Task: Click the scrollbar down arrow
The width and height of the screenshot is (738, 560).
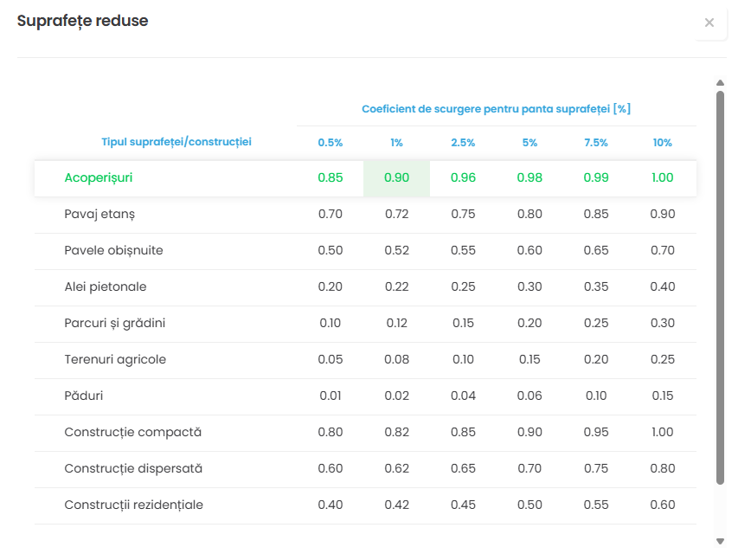Action: click(720, 542)
